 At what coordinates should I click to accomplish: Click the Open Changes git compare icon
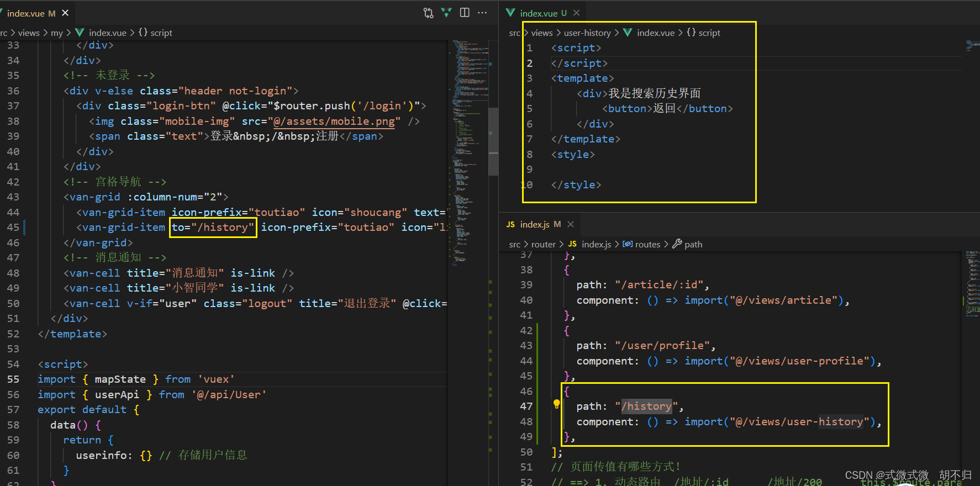(428, 13)
